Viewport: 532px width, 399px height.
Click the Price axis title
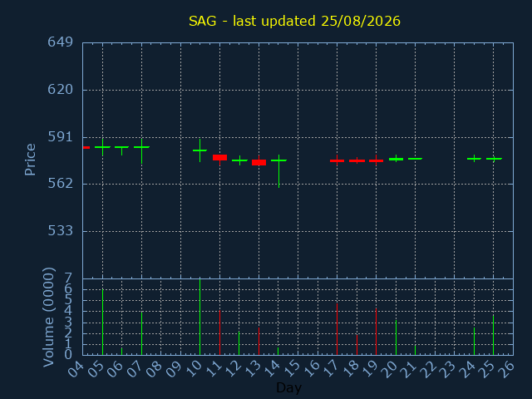pyautogui.click(x=30, y=160)
